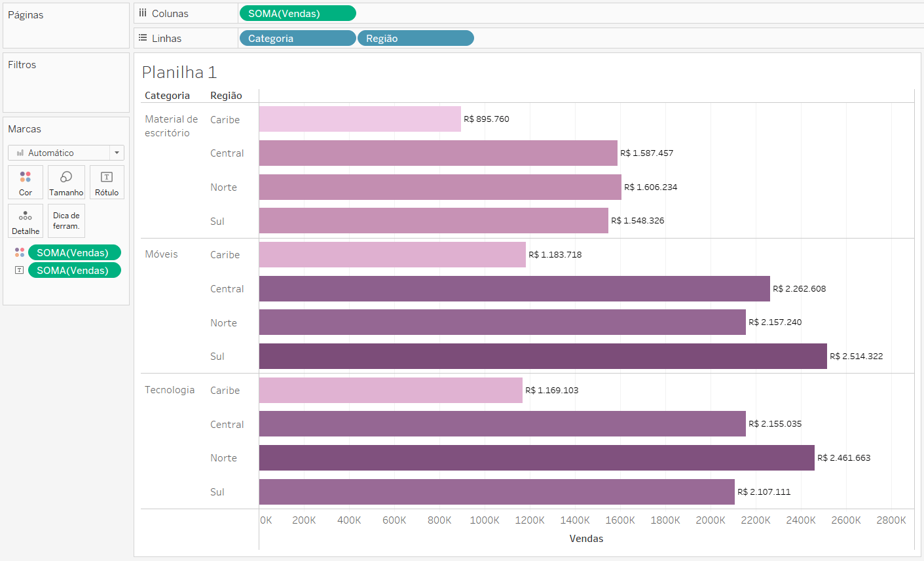
Task: Select the Tecnologia Caribe bar R$ 1.169.103
Action: click(x=391, y=390)
